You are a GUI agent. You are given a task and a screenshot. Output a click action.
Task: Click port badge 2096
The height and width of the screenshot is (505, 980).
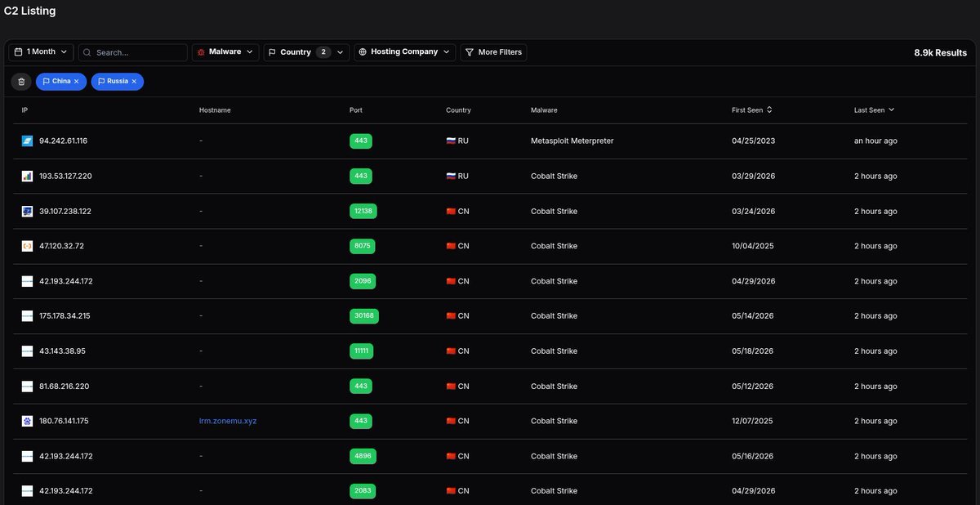[x=362, y=281]
